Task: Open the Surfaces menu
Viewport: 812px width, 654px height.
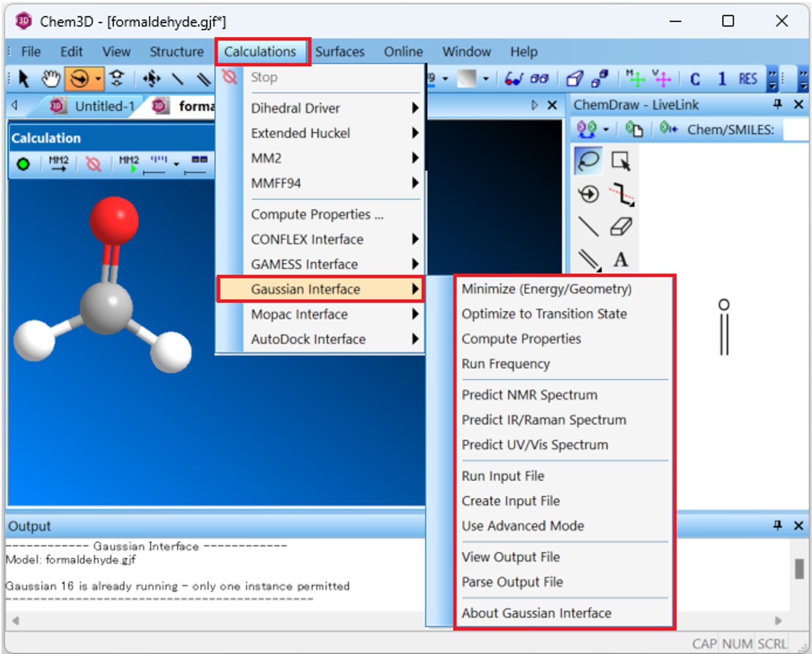Action: 340,52
